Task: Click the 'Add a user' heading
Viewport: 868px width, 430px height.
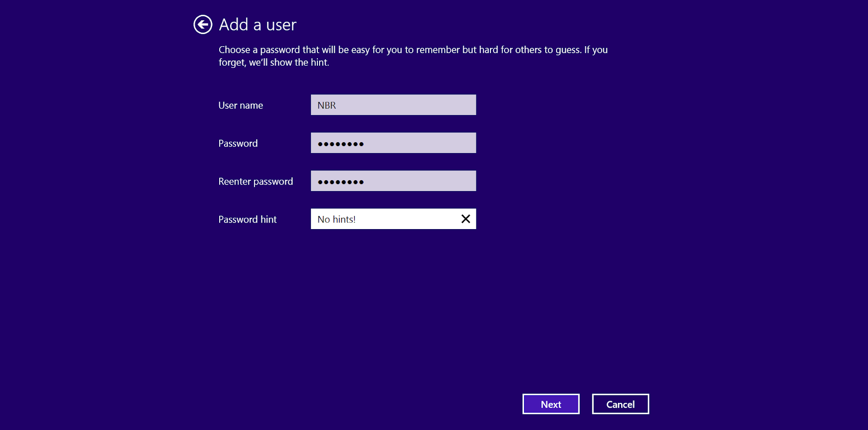Action: 258,24
